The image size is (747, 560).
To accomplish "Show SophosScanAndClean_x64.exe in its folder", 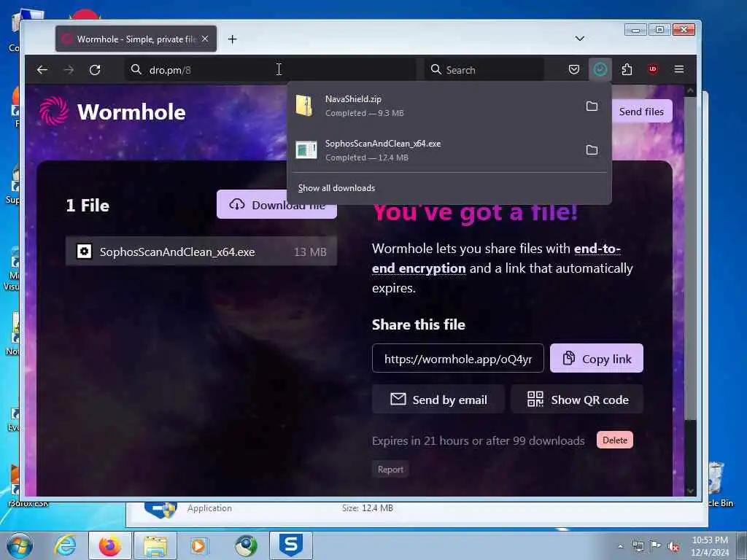I will coord(592,150).
